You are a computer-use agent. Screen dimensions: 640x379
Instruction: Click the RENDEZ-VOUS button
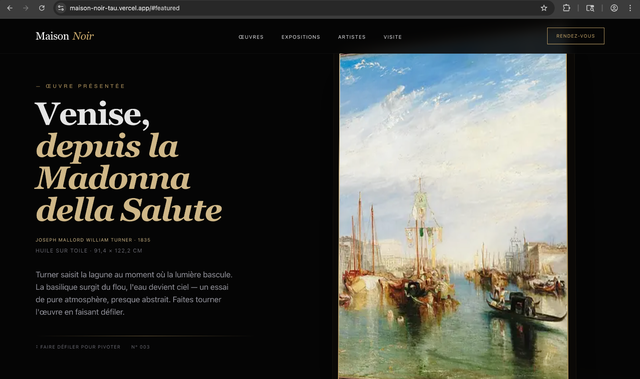(576, 36)
